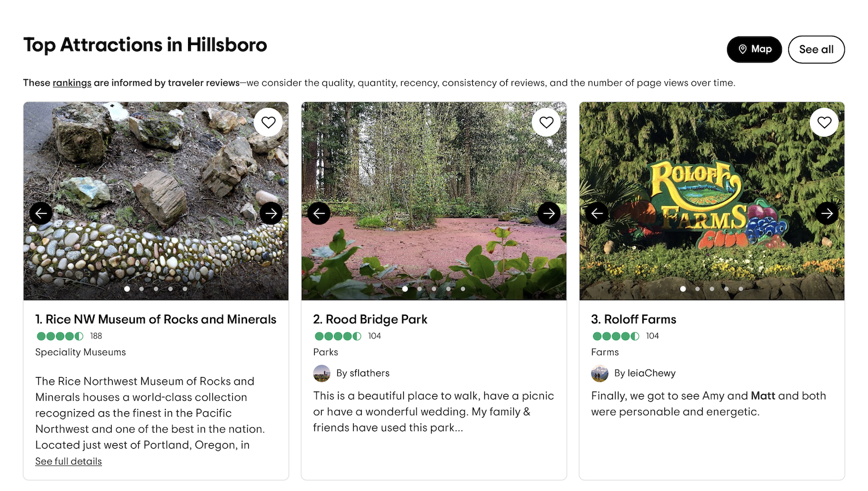
Task: Show next photo of Rice NW Museum
Action: pos(271,213)
